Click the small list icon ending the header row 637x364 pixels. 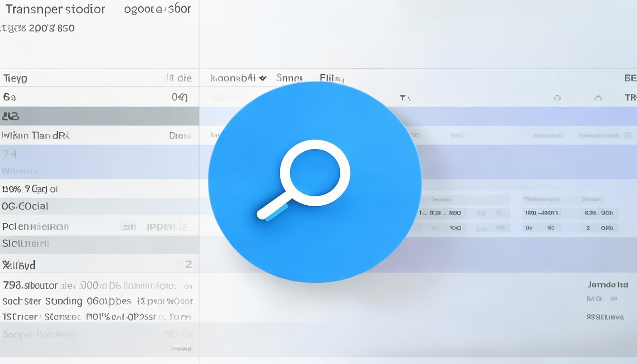(628, 136)
